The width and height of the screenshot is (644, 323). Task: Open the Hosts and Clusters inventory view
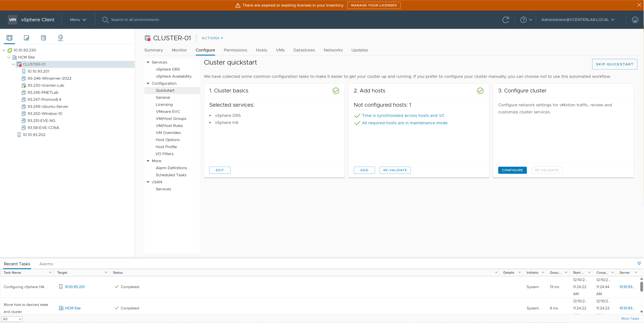(x=9, y=38)
